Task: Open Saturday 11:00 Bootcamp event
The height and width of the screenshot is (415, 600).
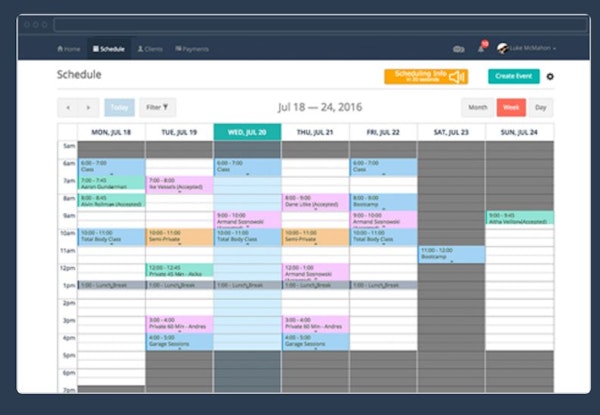Action: point(451,254)
